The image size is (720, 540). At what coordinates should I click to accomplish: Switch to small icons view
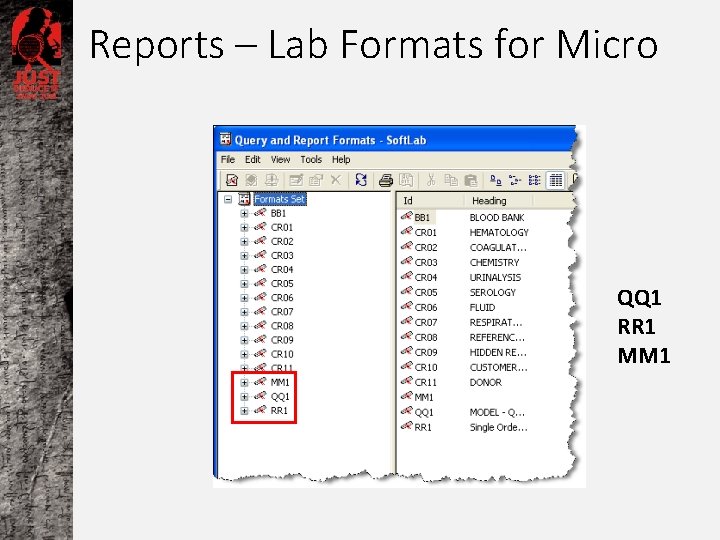pyautogui.click(x=515, y=180)
